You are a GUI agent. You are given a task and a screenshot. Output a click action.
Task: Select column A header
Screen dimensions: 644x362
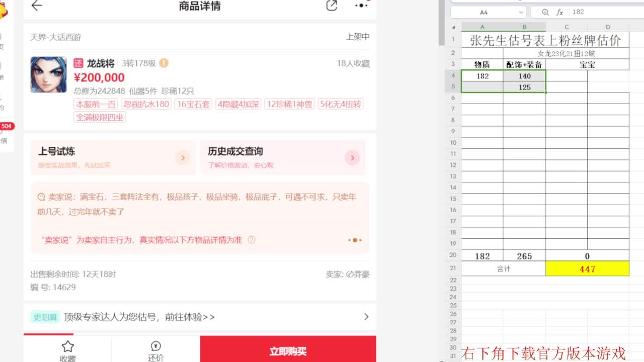point(482,27)
